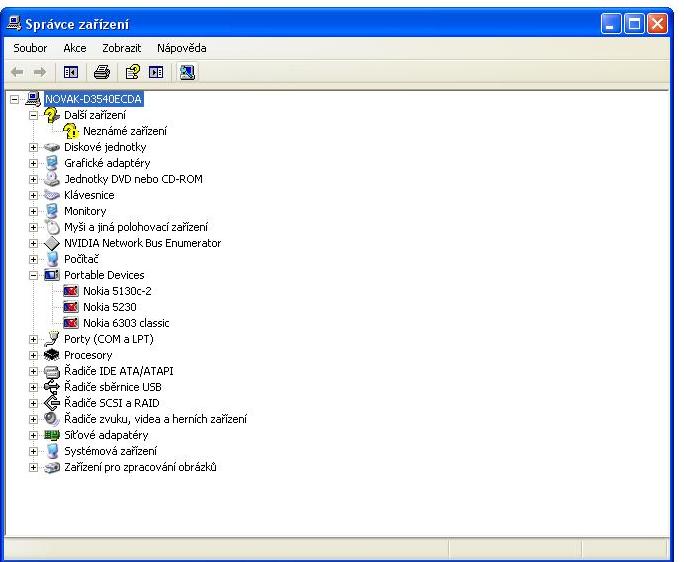Screen dimensions: 684x562
Task: Select the Řadiče SCSI a RAID label
Action: pyautogui.click(x=112, y=403)
